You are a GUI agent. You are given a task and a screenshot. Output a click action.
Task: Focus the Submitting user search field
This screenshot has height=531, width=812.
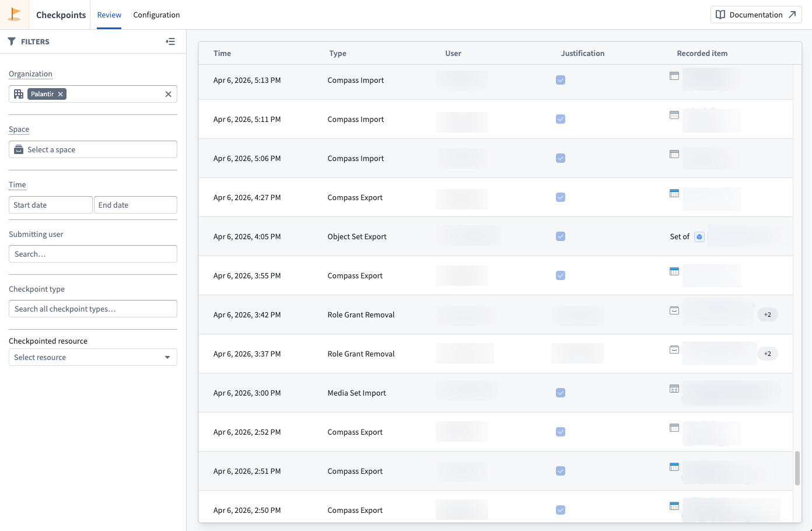coord(93,254)
